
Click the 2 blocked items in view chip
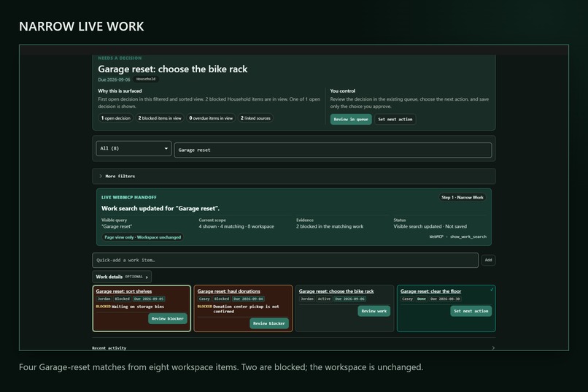click(160, 118)
